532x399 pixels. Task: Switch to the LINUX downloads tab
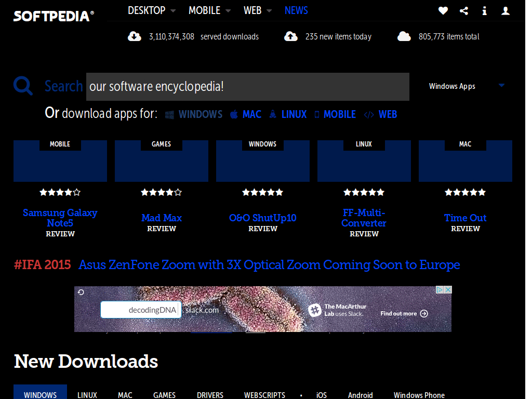[x=87, y=394]
